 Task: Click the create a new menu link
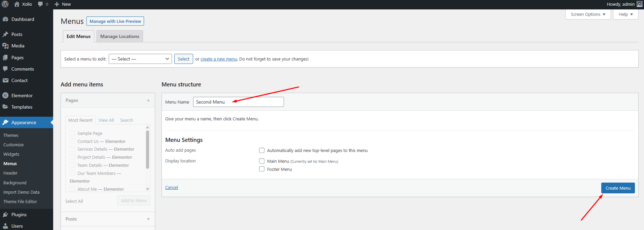point(219,59)
